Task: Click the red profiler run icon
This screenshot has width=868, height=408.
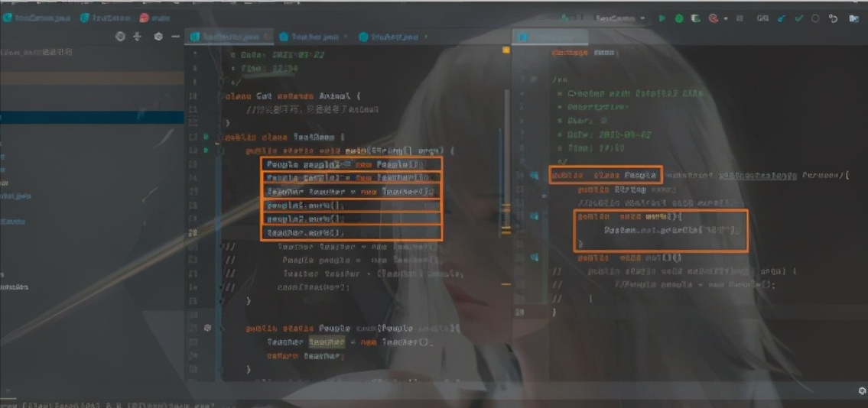Action: tap(713, 18)
